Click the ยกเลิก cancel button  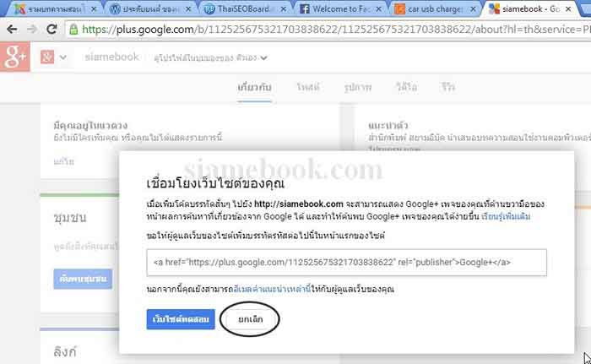point(250,319)
